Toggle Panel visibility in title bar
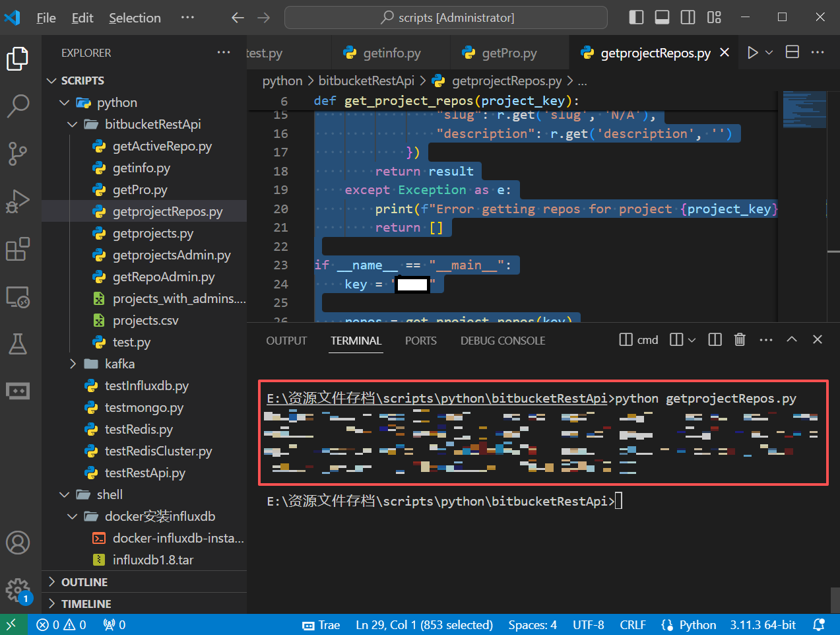Image resolution: width=840 pixels, height=635 pixels. [662, 17]
